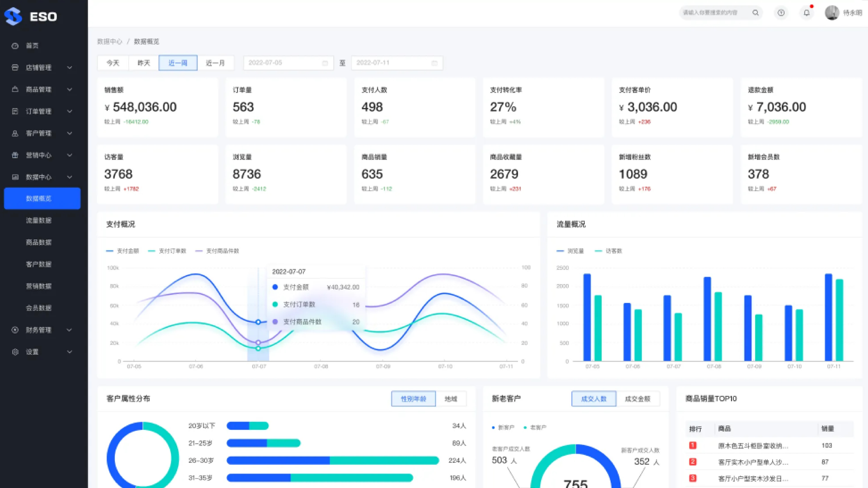Toggle the 访客数 legend in 流量概况
The width and height of the screenshot is (868, 488).
pyautogui.click(x=609, y=251)
